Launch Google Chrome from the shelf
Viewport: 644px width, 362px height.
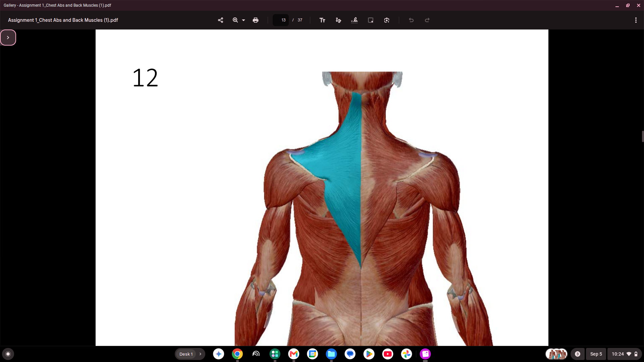click(237, 354)
